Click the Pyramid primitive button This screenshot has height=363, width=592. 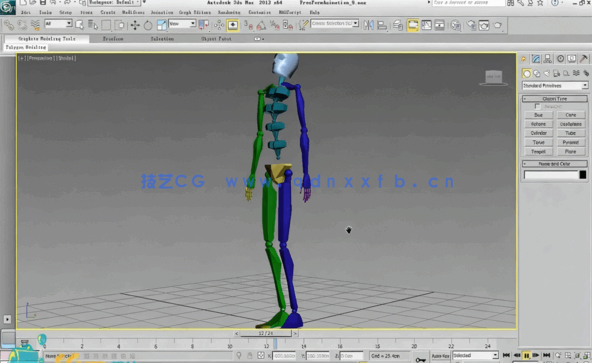570,142
